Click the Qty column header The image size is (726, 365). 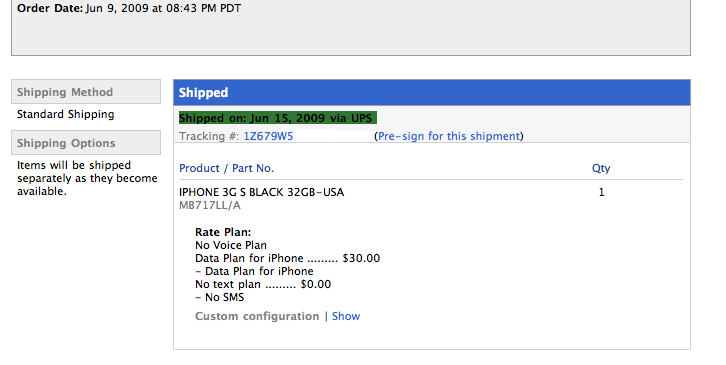[601, 168]
